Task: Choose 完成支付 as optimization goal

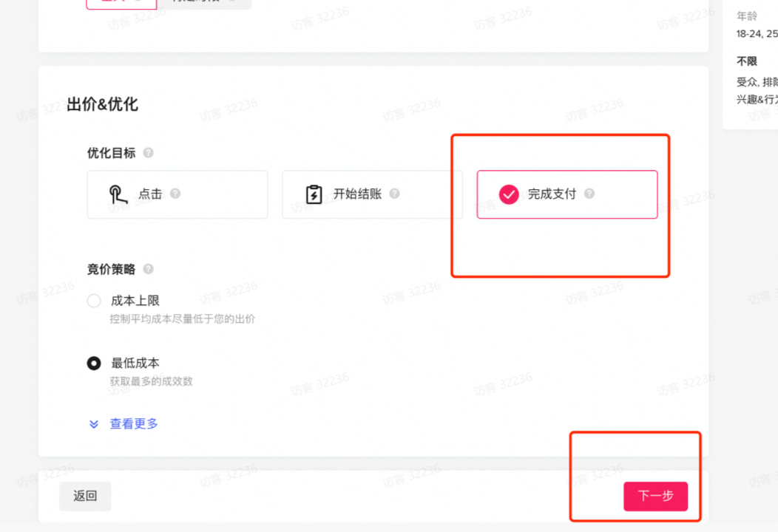Action: 567,194
